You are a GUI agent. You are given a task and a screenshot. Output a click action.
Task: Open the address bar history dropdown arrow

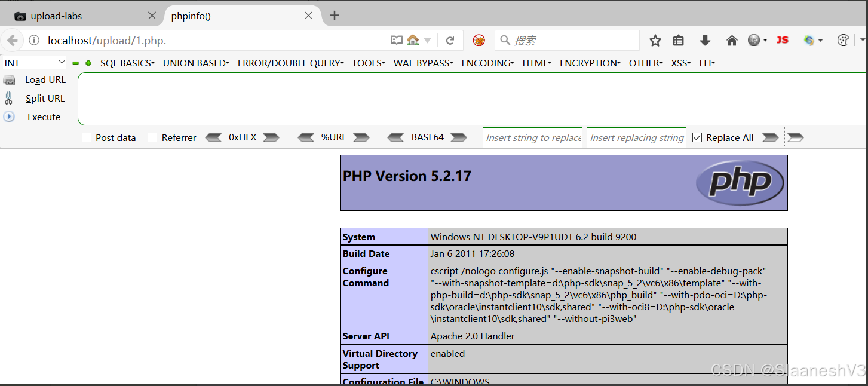[x=428, y=41]
